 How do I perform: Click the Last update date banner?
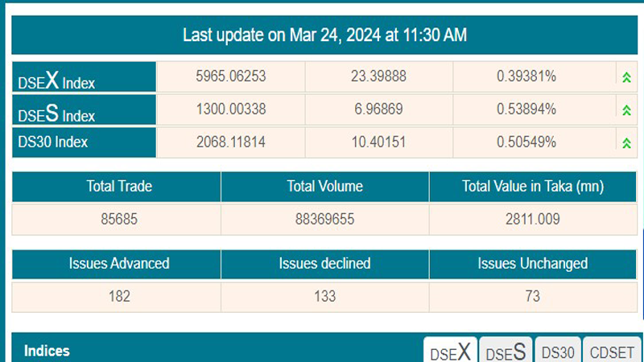[324, 35]
